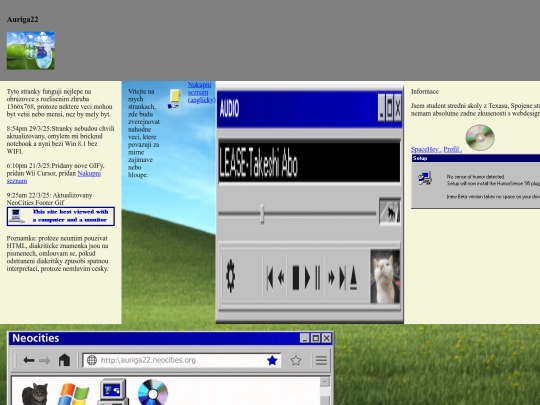Click the home icon in Neocities window
The image size is (540, 405).
coord(64,360)
